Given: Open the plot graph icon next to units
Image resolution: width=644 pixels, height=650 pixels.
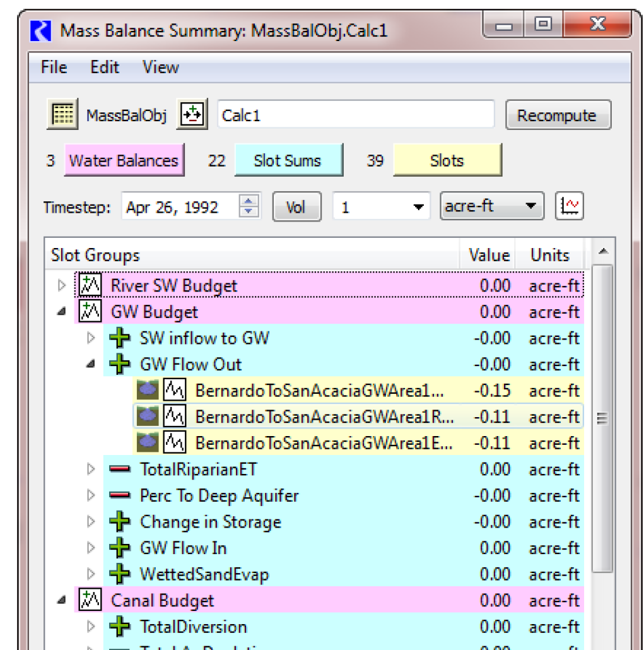Looking at the screenshot, I should coord(570,207).
